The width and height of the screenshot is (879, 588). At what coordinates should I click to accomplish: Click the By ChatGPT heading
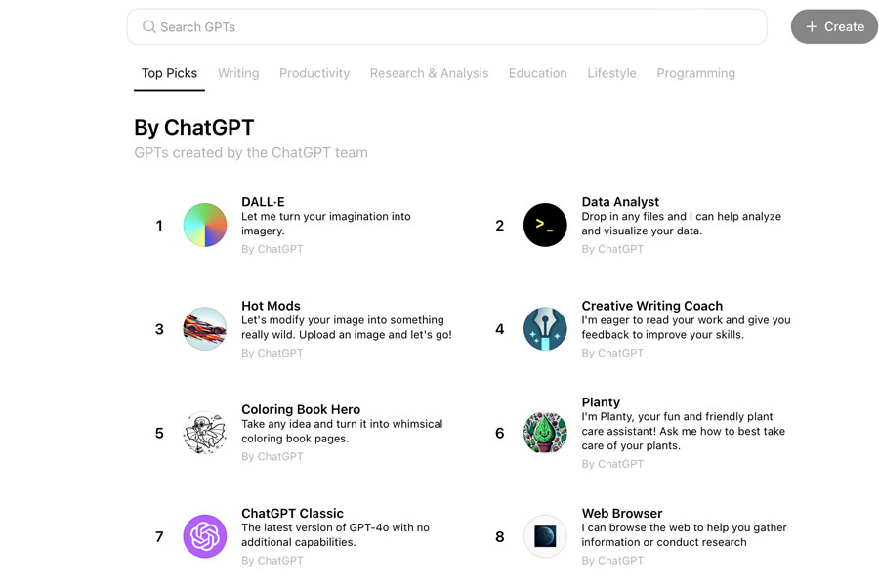(x=194, y=127)
